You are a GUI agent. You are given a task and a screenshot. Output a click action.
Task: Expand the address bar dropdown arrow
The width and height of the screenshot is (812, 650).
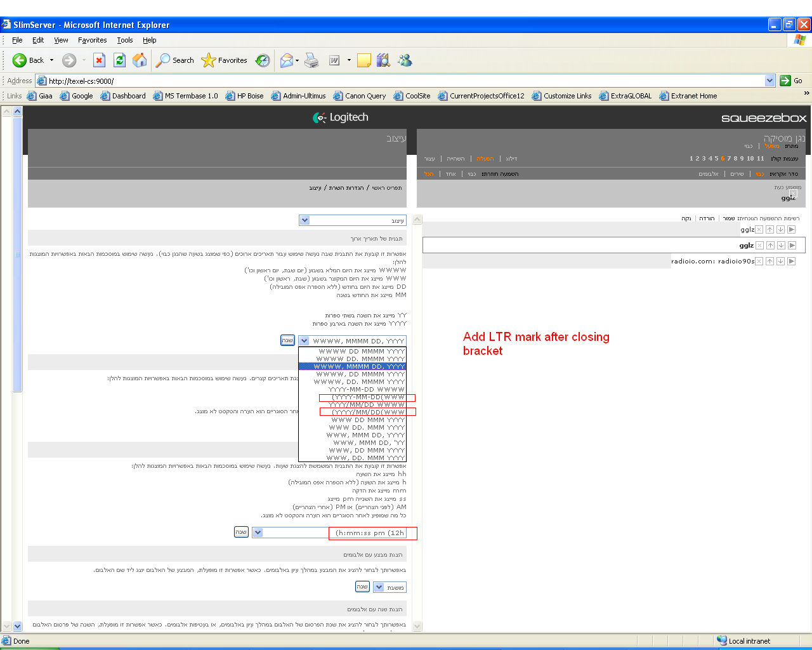coord(769,81)
